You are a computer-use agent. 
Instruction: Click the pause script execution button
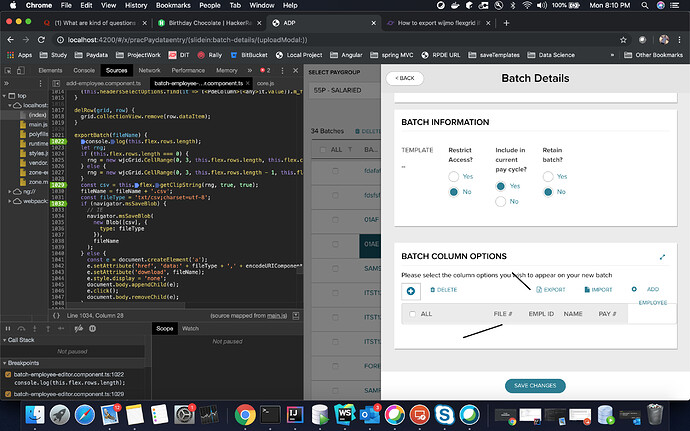point(8,328)
